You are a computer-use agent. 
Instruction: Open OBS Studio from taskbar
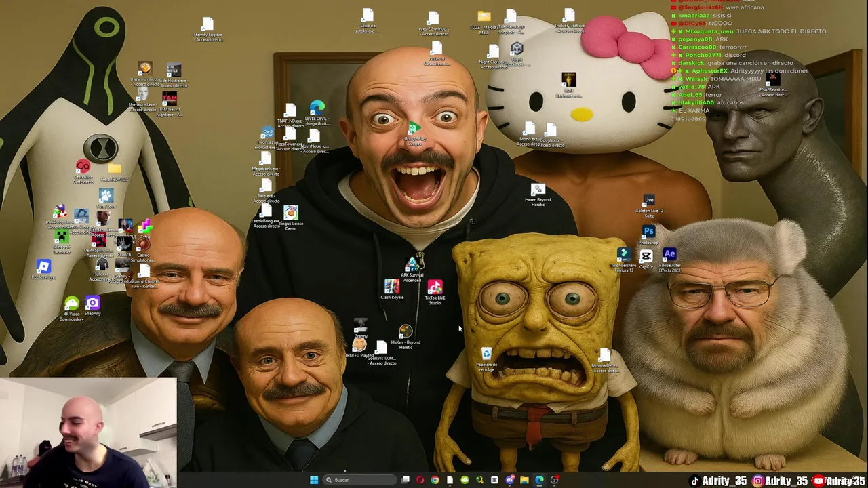click(555, 480)
